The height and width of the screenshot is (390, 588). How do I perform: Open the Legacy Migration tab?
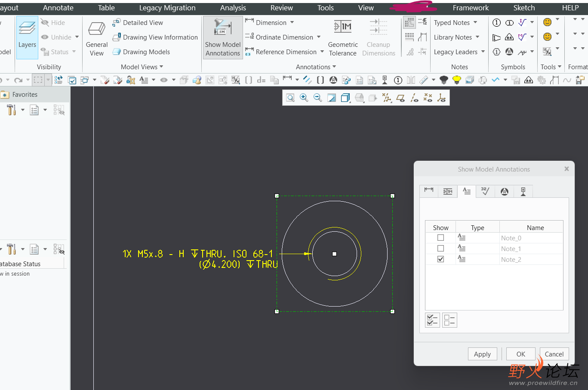click(167, 8)
